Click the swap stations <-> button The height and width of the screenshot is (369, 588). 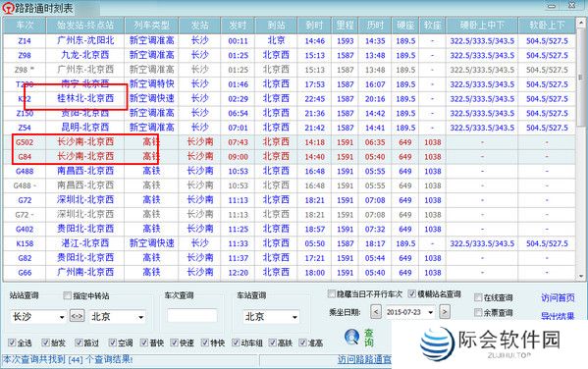[78, 316]
